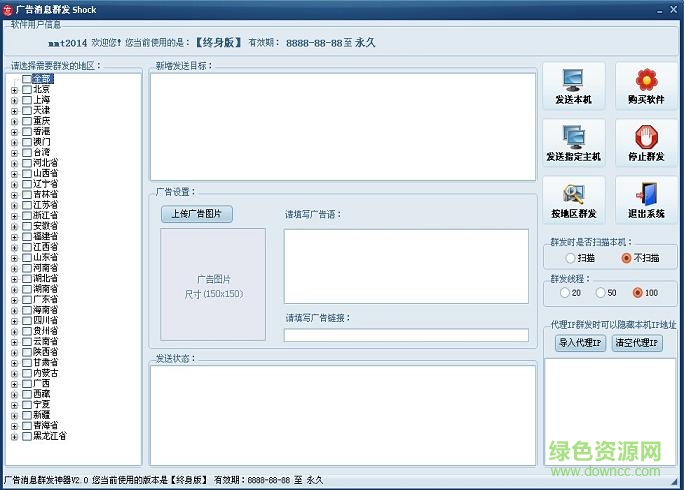Expand the 香港 tree node
The height and width of the screenshot is (490, 684).
[x=14, y=132]
